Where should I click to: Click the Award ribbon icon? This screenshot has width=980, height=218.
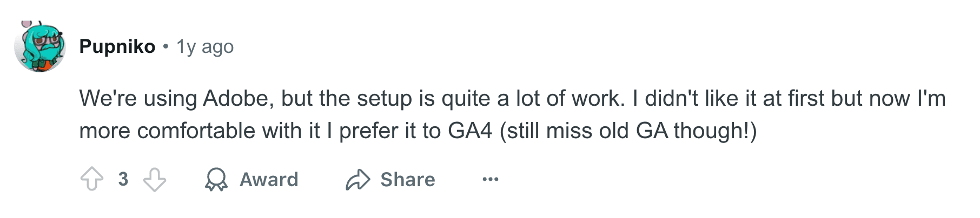click(x=216, y=179)
